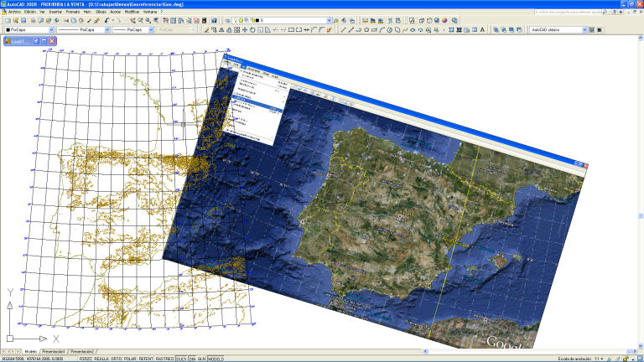Select the Polygon drawing tool
Image resolution: width=644 pixels, height=362 pixels.
366,29
